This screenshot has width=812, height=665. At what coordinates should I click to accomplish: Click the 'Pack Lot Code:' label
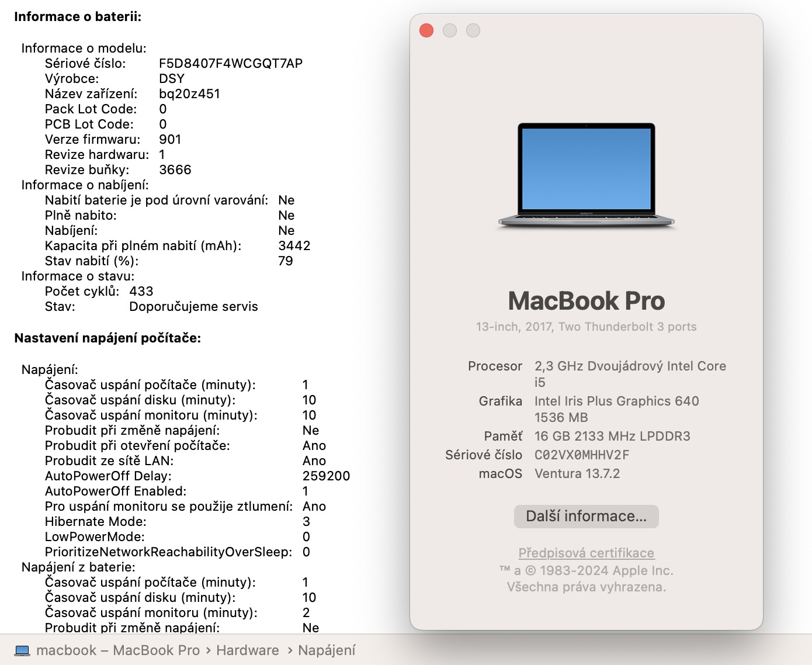tap(91, 109)
